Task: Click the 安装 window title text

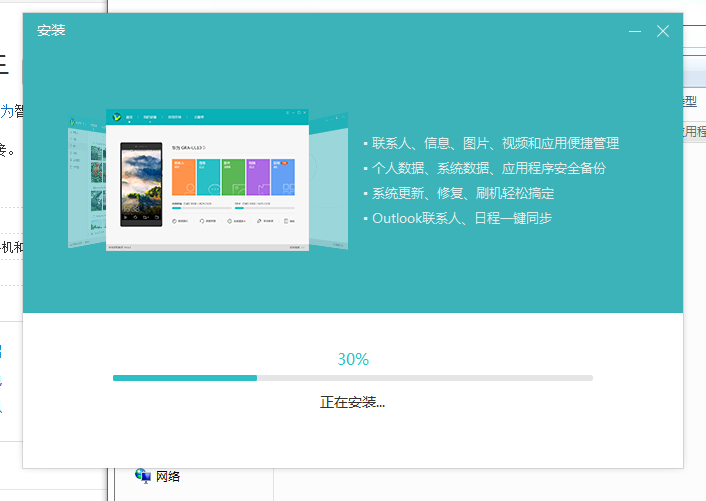Action: tap(51, 31)
